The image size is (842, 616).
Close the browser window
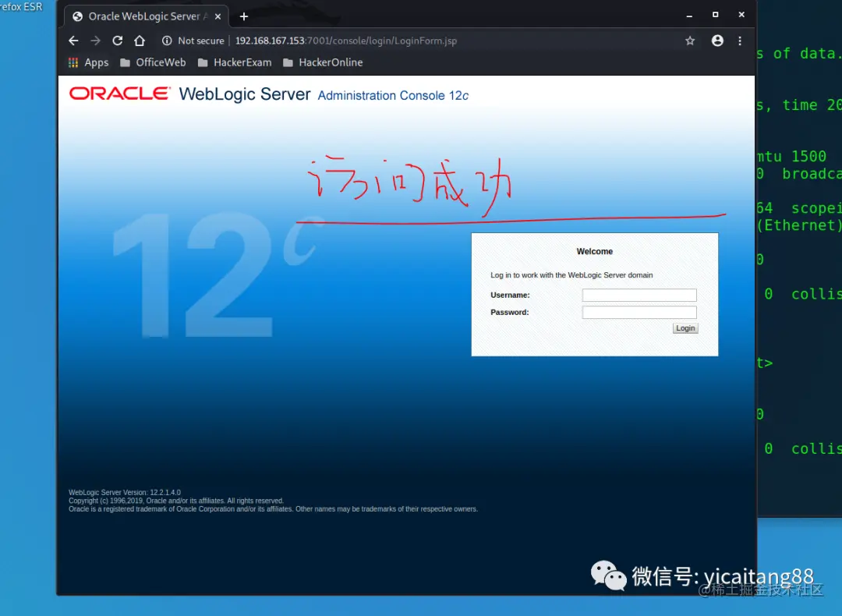(741, 15)
